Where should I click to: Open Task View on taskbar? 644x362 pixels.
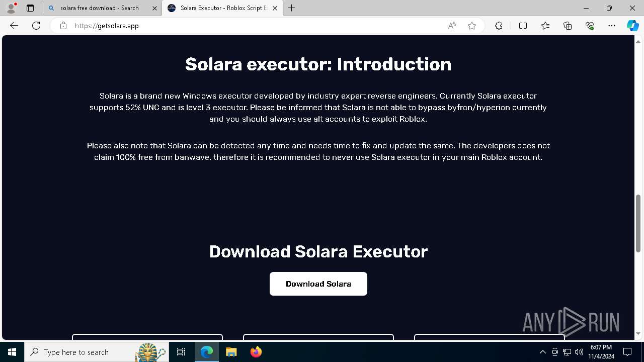pyautogui.click(x=182, y=352)
